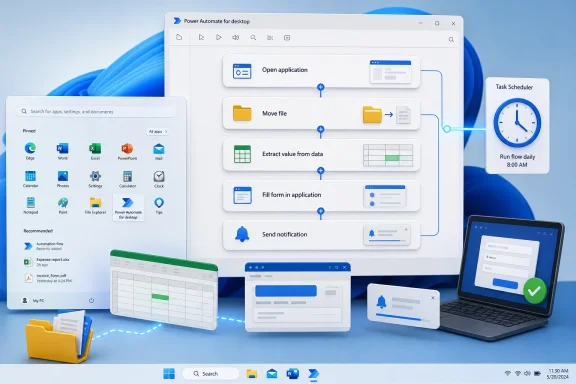The height and width of the screenshot is (384, 576).
Task: Open preview thumbnail on Open application card
Action: coord(390,72)
